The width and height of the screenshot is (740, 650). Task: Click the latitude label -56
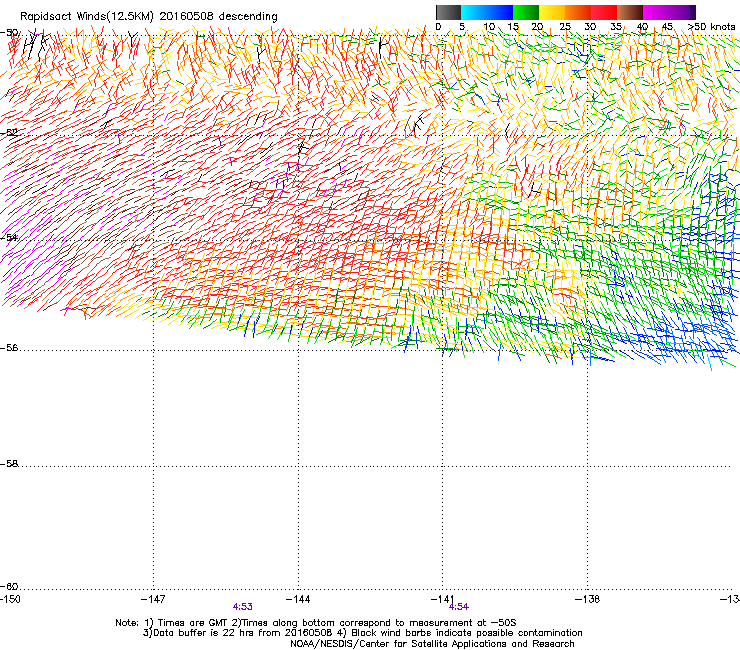pyautogui.click(x=10, y=347)
